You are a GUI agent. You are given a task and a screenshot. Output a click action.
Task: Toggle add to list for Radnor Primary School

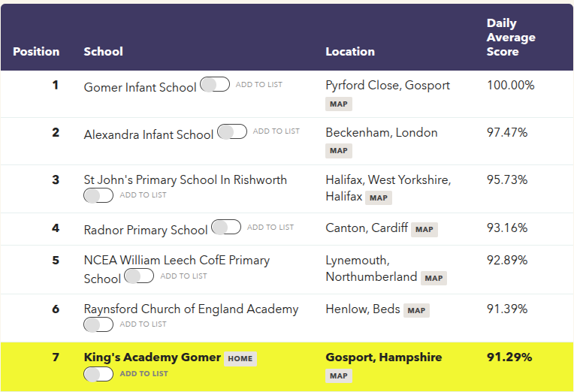tap(226, 227)
